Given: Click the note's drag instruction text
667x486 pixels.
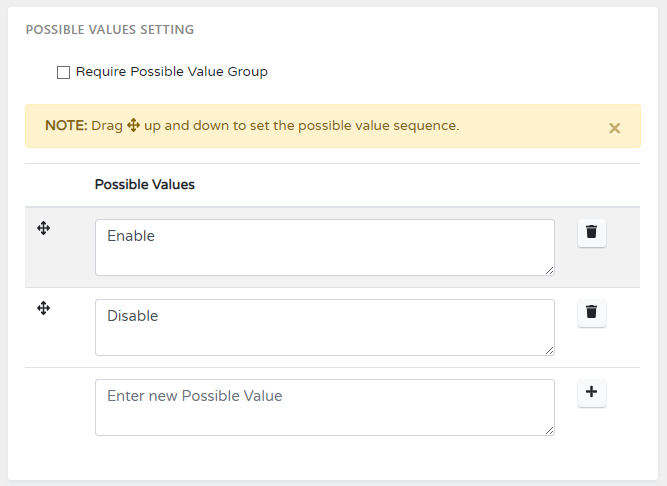Looking at the screenshot, I should [x=300, y=127].
